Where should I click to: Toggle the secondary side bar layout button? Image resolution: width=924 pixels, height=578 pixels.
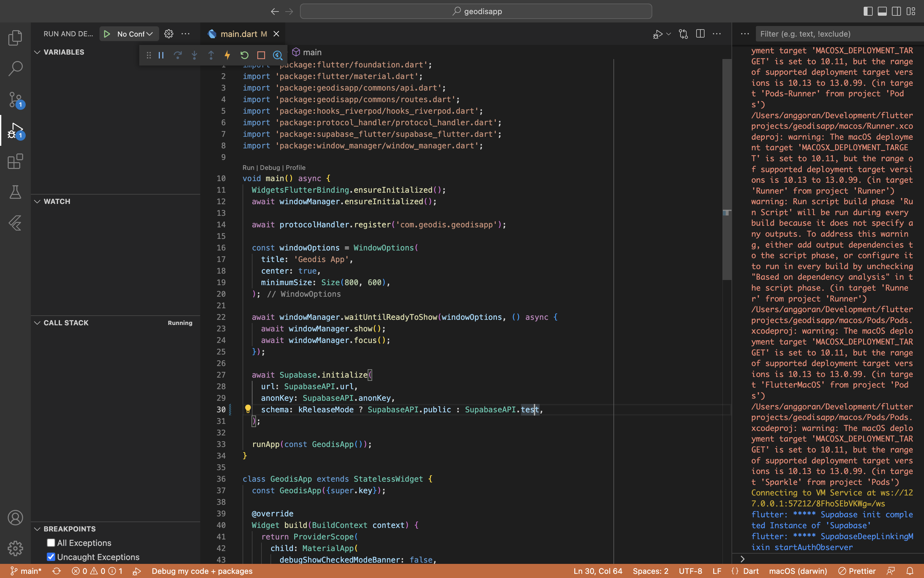click(x=896, y=12)
